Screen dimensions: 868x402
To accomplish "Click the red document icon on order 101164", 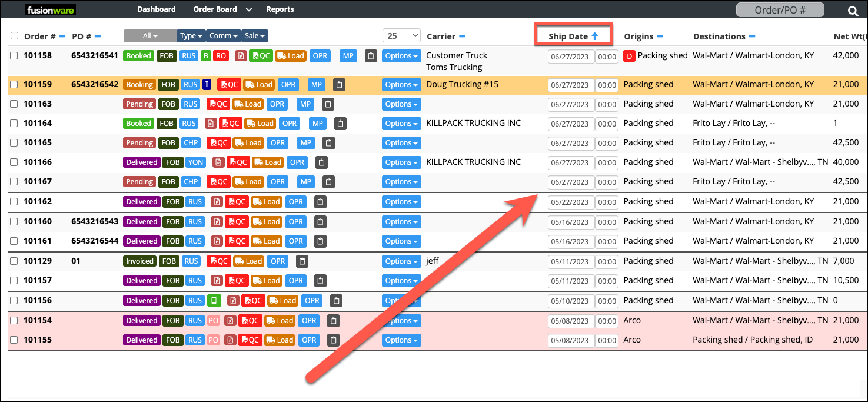I will [x=211, y=124].
